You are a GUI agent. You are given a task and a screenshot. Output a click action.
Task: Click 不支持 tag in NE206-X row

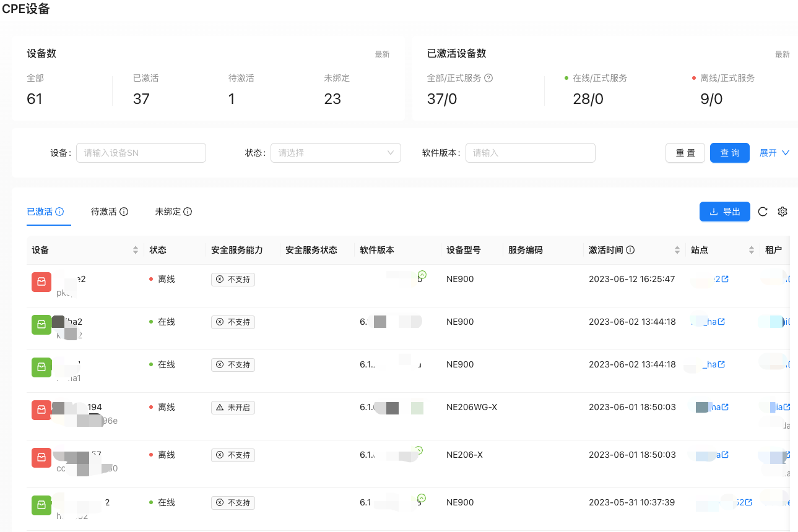pyautogui.click(x=233, y=455)
